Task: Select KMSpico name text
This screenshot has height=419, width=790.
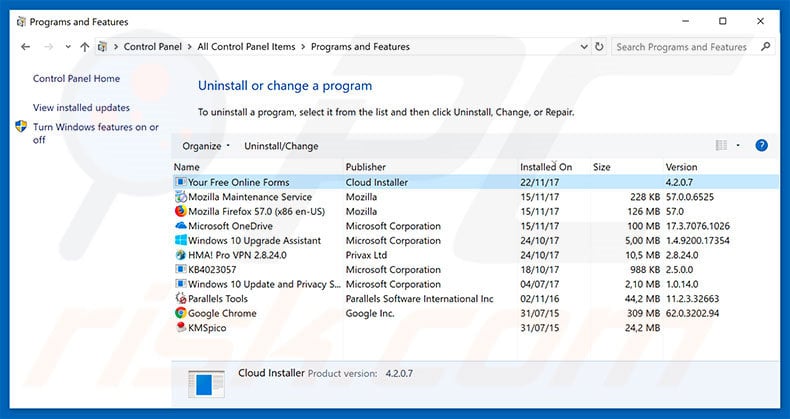Action: tap(207, 328)
